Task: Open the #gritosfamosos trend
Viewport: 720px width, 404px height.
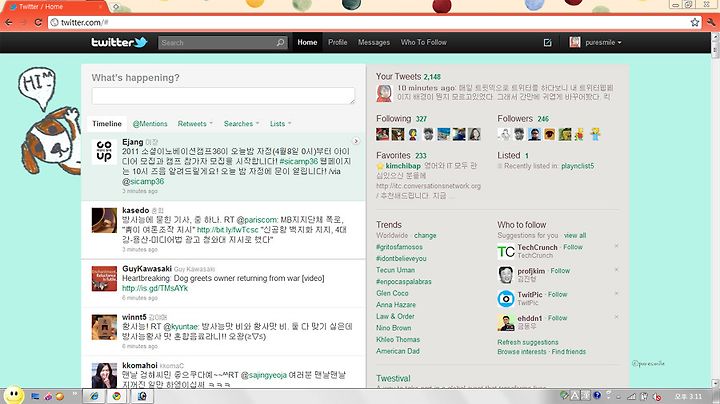Action: click(x=399, y=247)
